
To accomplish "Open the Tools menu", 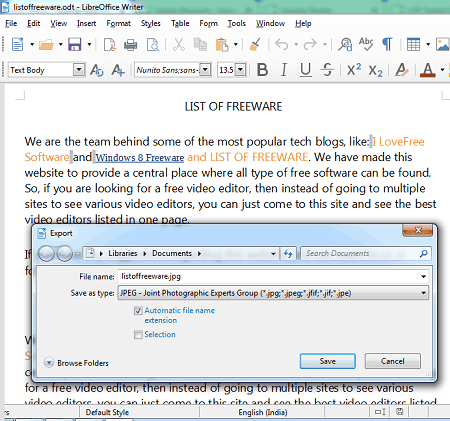I will click(236, 24).
